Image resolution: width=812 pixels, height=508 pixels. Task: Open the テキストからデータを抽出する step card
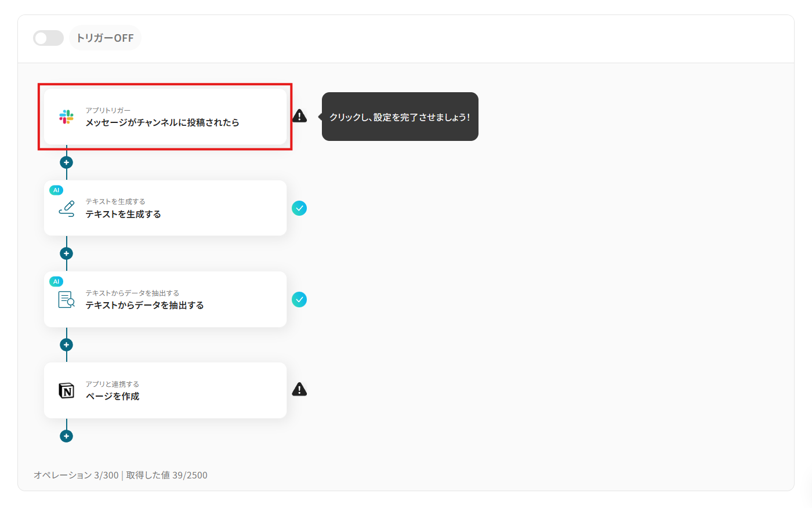tap(165, 299)
